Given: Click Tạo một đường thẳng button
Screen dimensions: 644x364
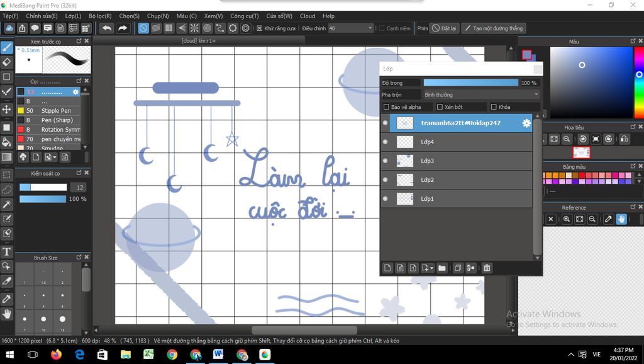Looking at the screenshot, I should 493,28.
